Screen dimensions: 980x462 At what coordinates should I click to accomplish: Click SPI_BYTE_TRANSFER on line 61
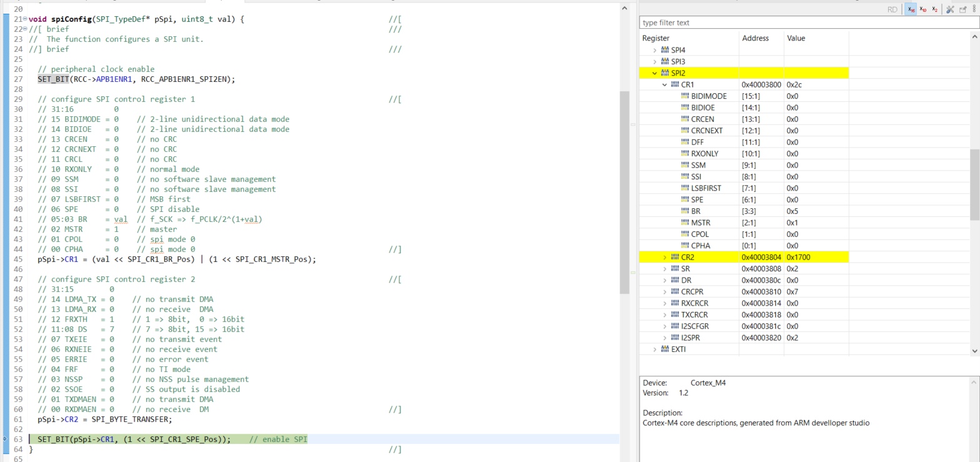(x=129, y=419)
